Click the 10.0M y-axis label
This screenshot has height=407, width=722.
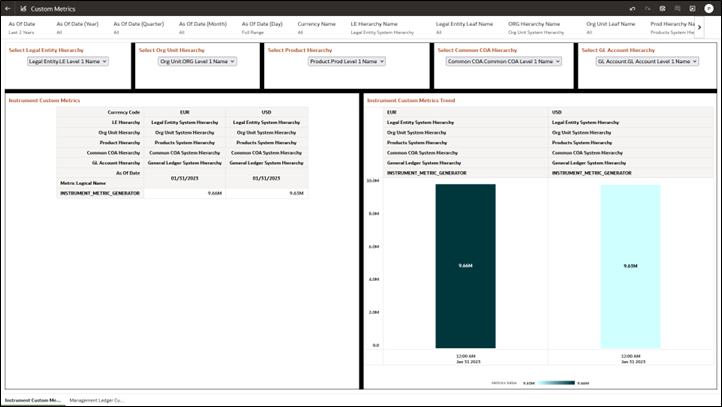pos(373,181)
